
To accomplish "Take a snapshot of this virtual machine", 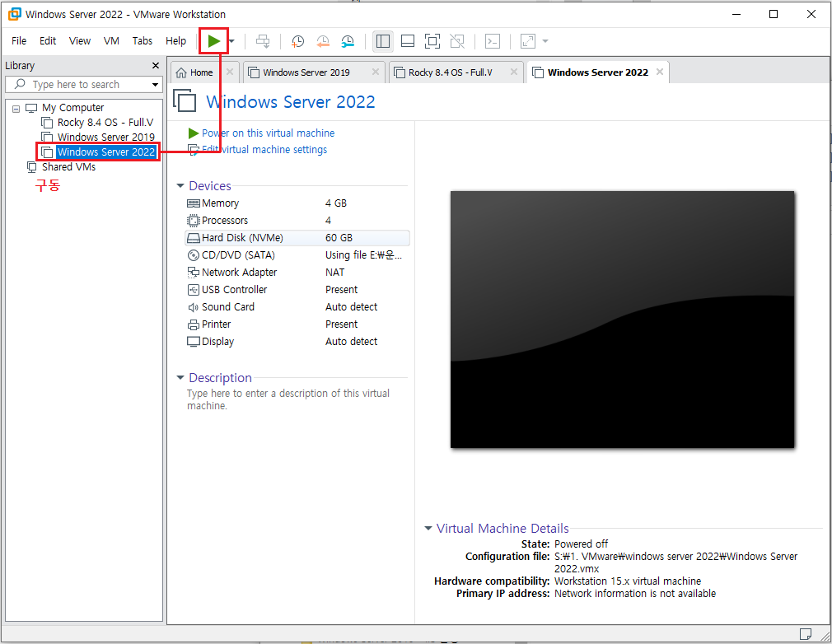I will pos(297,41).
